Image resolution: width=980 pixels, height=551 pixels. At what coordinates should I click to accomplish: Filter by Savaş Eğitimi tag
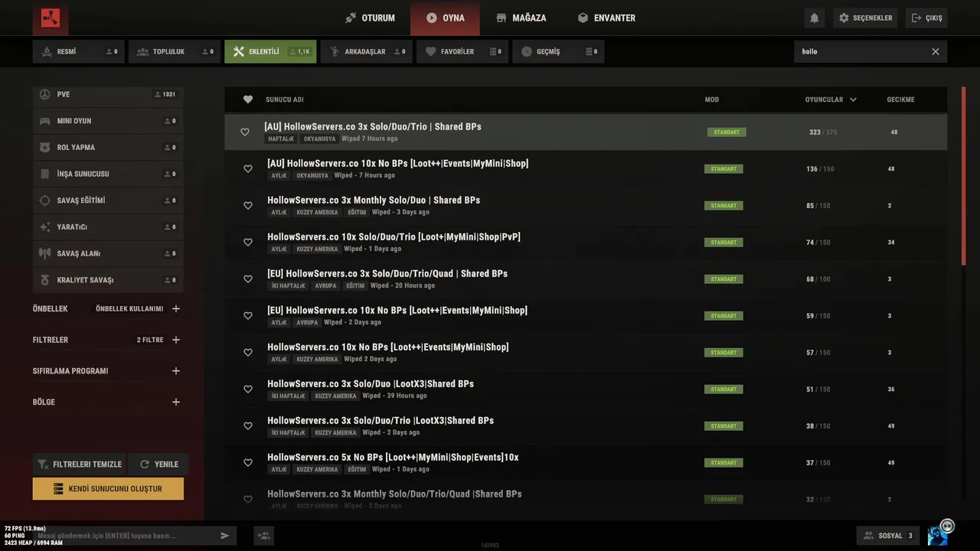[108, 201]
